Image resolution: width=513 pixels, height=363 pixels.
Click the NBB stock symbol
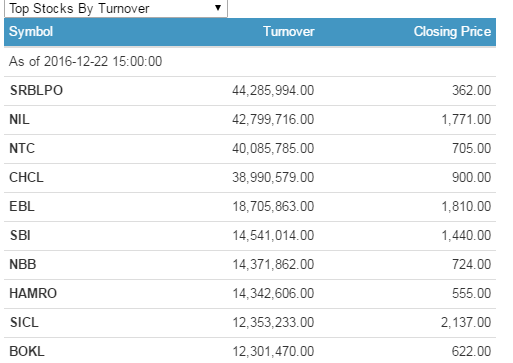tap(23, 264)
